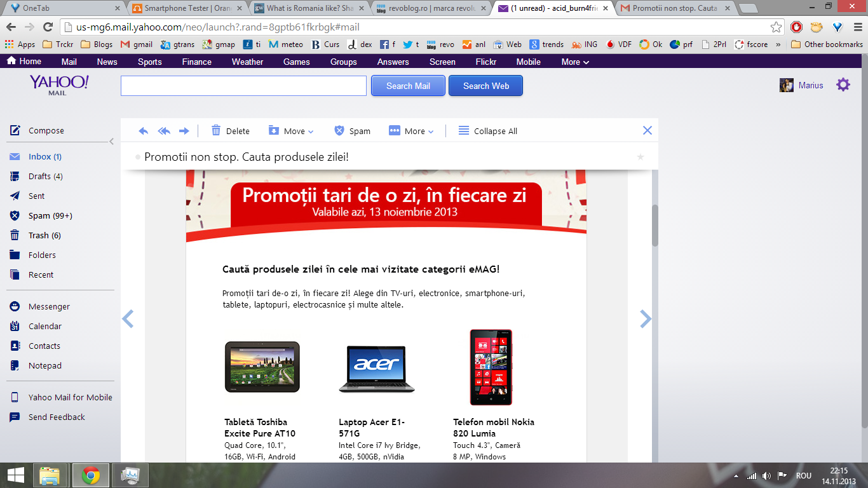Switch to the OneTab browser tab
This screenshot has height=488, width=868.
(x=62, y=8)
